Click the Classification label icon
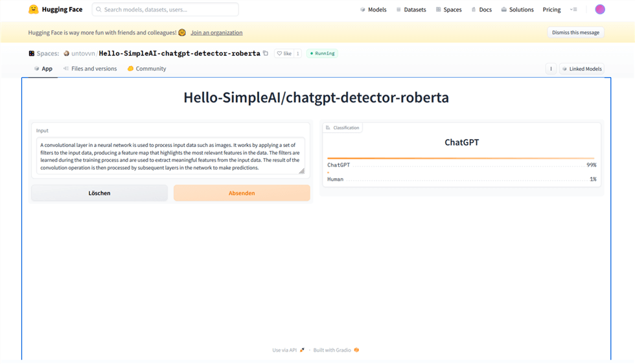The height and width of the screenshot is (364, 635). click(328, 128)
